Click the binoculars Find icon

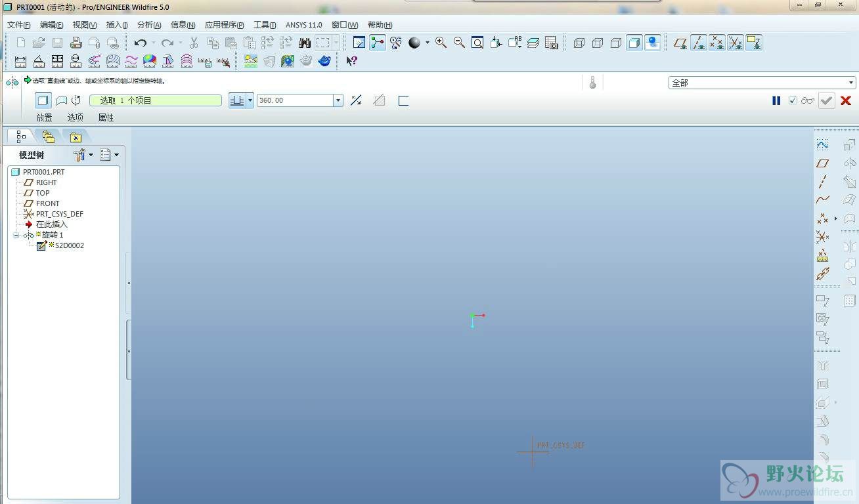305,43
